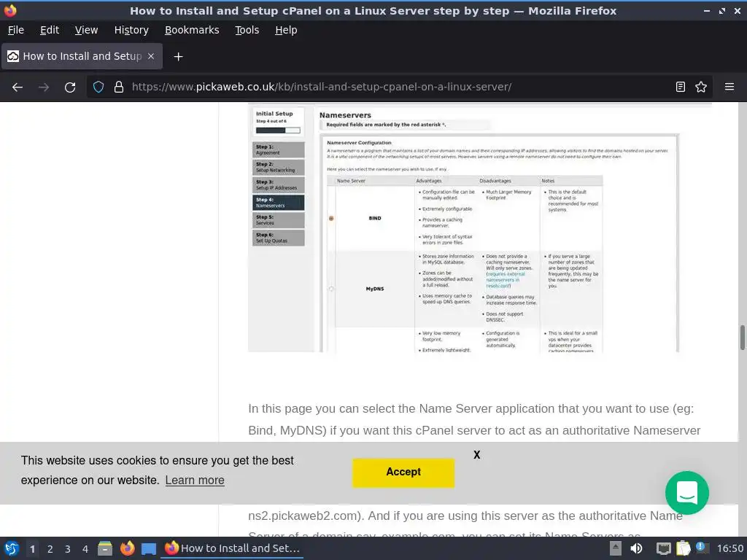Follow the Learn more cookie link
The height and width of the screenshot is (560, 747).
(x=195, y=480)
